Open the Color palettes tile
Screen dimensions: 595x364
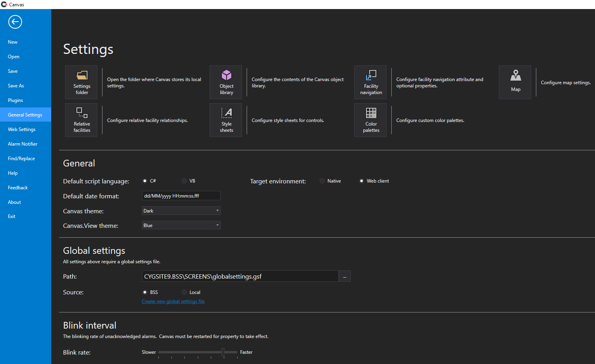click(370, 120)
